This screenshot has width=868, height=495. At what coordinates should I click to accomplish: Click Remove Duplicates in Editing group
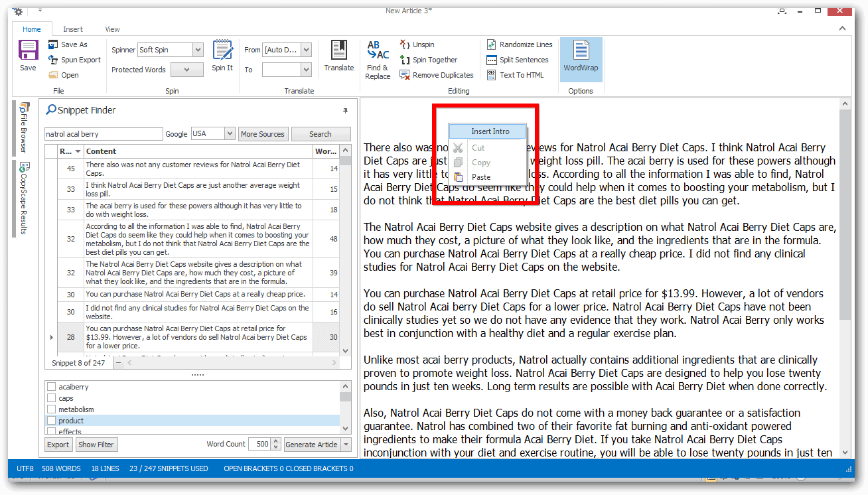point(437,75)
